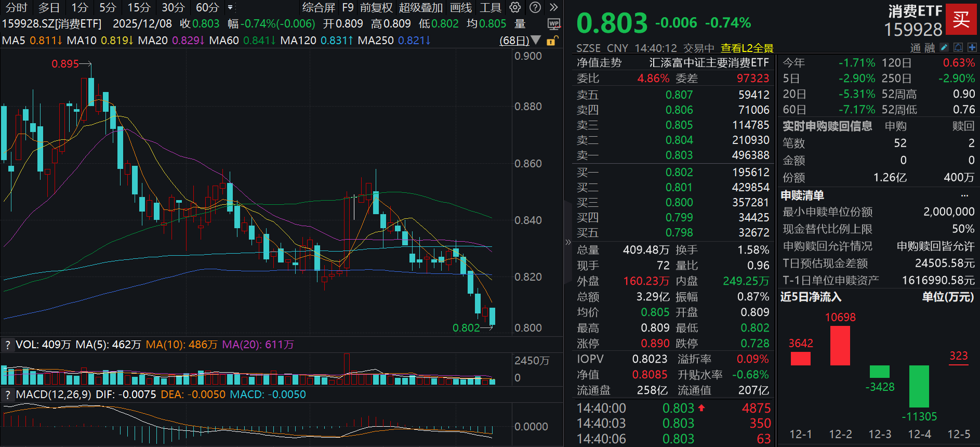Toggle 前复权 price adjustment mode
980x447 pixels.
(376, 7)
